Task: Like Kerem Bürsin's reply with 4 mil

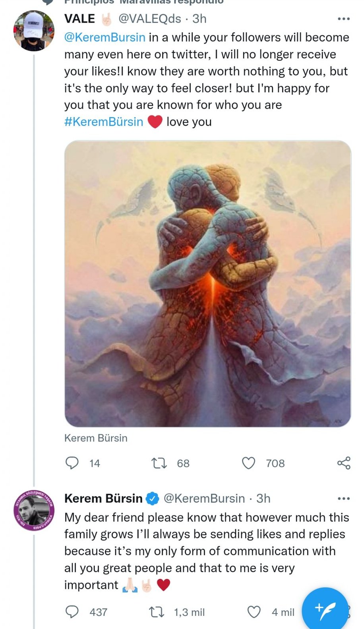Action: 254,612
